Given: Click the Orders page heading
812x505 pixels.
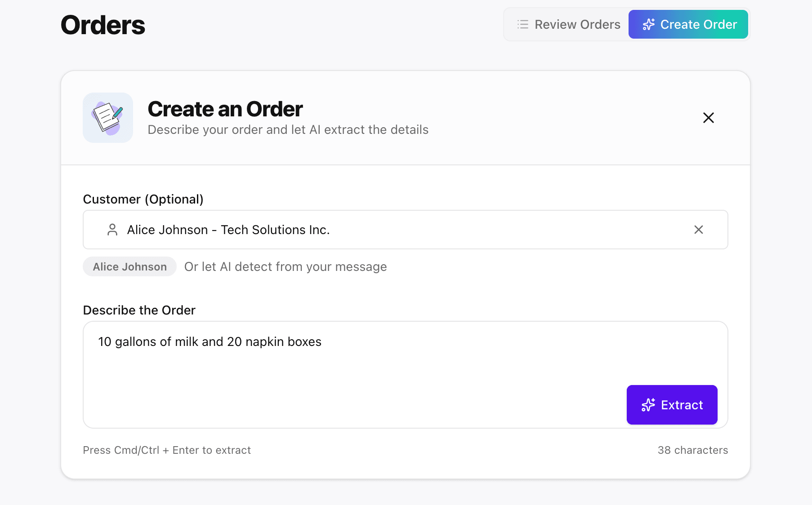Looking at the screenshot, I should 103,25.
